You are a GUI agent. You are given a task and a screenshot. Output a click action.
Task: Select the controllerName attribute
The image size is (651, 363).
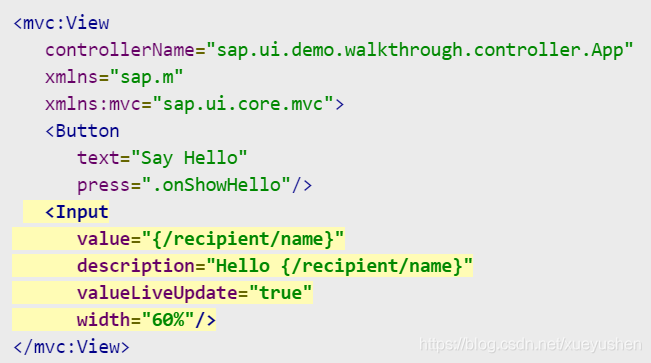(x=120, y=50)
